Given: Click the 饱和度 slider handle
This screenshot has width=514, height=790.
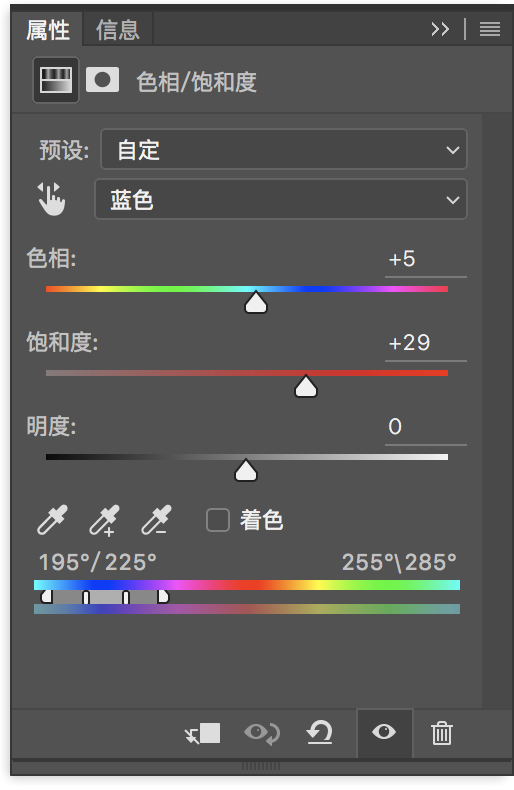Looking at the screenshot, I should 306,386.
